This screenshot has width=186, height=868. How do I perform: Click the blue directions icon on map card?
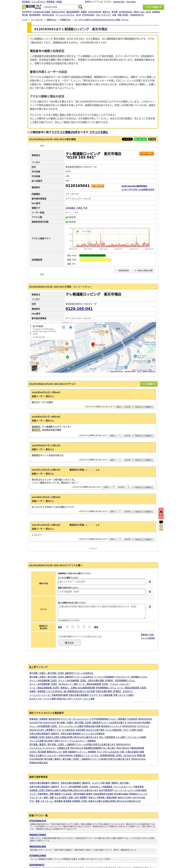pyautogui.click(x=71, y=327)
